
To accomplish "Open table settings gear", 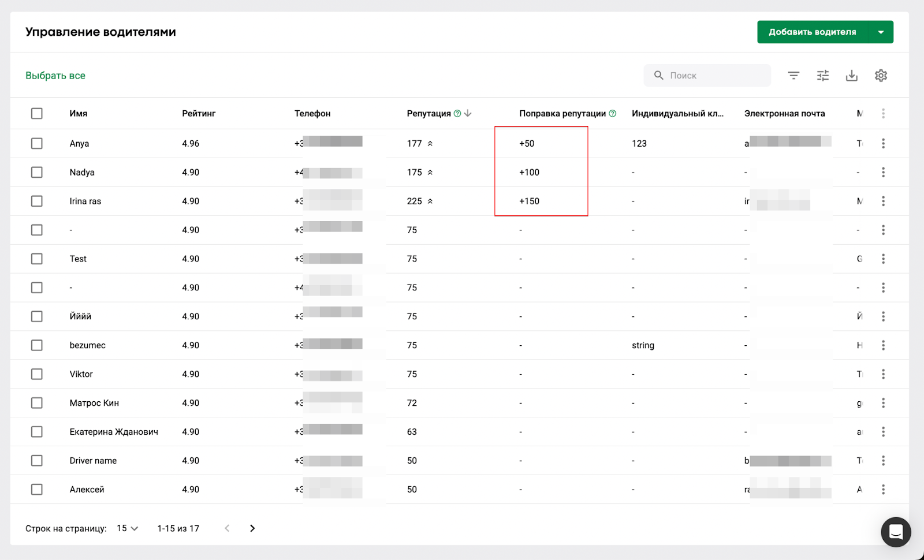I will pos(881,76).
